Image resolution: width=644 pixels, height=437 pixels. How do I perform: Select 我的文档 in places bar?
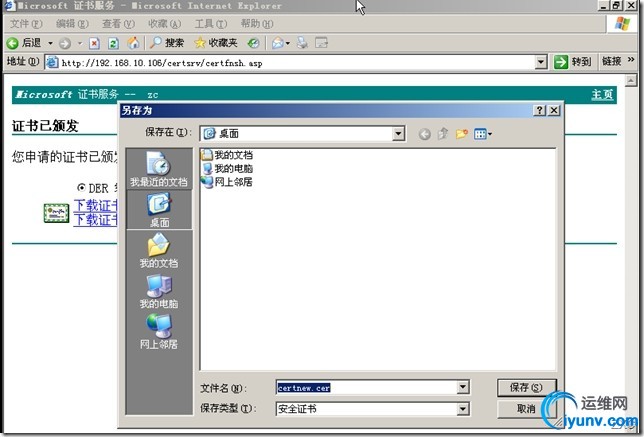pos(159,250)
